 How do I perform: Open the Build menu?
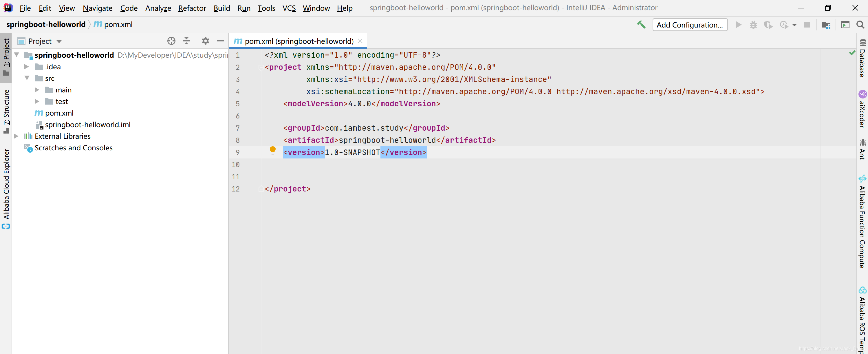click(x=221, y=8)
